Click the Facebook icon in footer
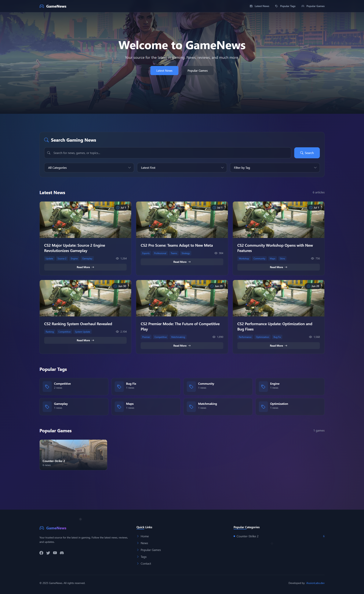 pyautogui.click(x=41, y=553)
